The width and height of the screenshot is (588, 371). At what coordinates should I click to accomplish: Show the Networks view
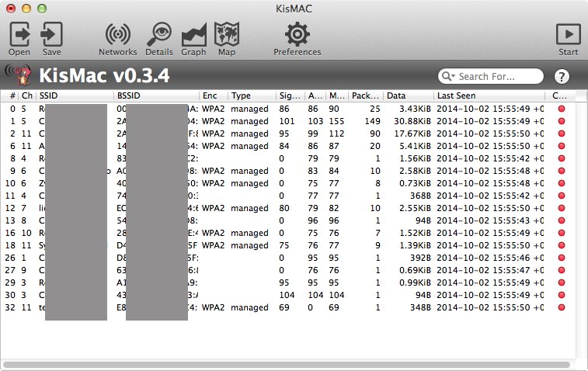click(118, 34)
